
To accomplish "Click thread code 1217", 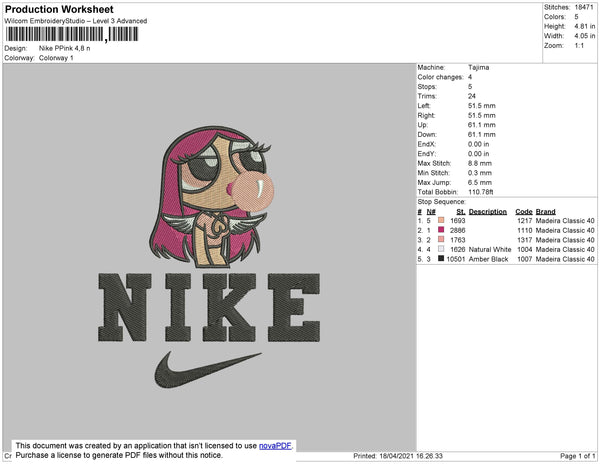I will coord(525,221).
